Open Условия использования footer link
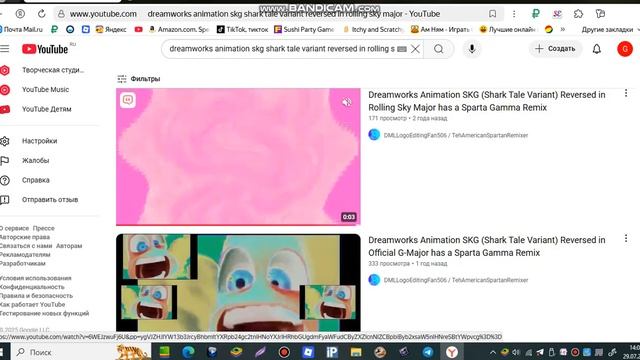Viewport: 640px width, 360px height. click(36, 278)
